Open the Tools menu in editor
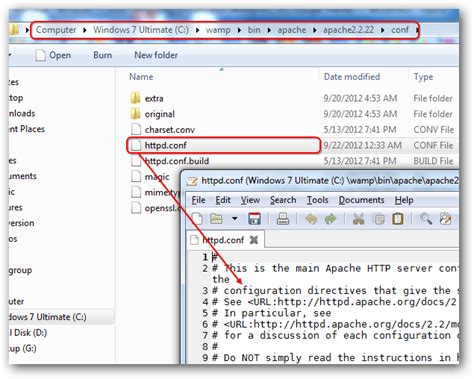Image resolution: width=474 pixels, height=379 pixels. tap(317, 200)
